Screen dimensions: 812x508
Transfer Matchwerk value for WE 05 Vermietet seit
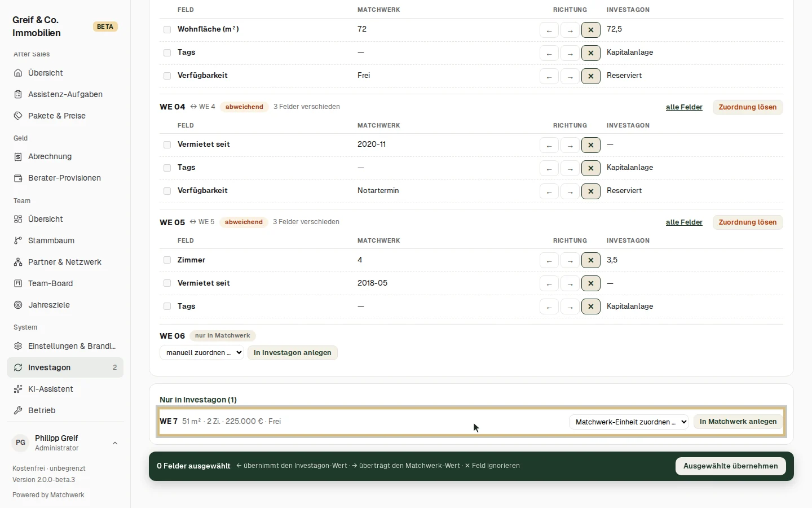coord(570,284)
